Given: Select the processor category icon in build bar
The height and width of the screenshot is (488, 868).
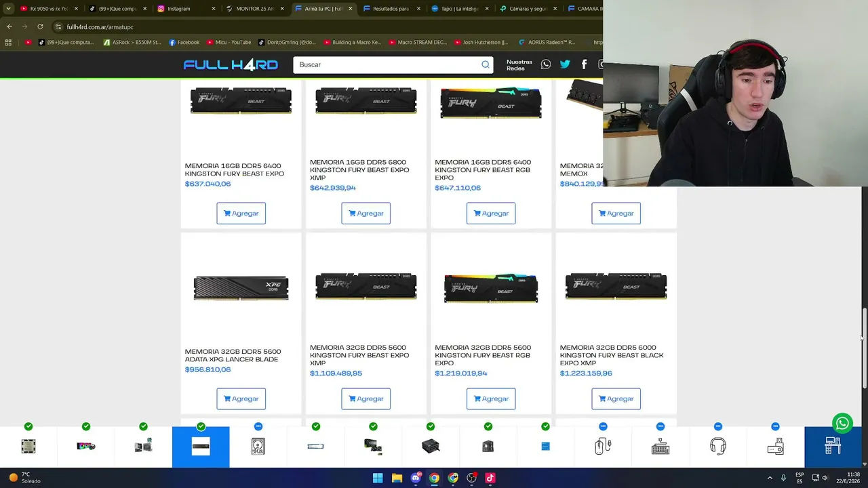Looking at the screenshot, I should (x=28, y=446).
